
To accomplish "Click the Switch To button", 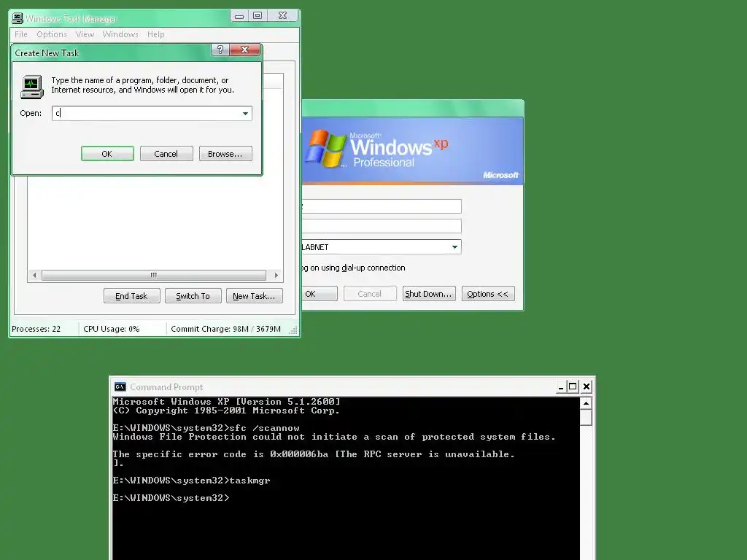I will coord(193,296).
